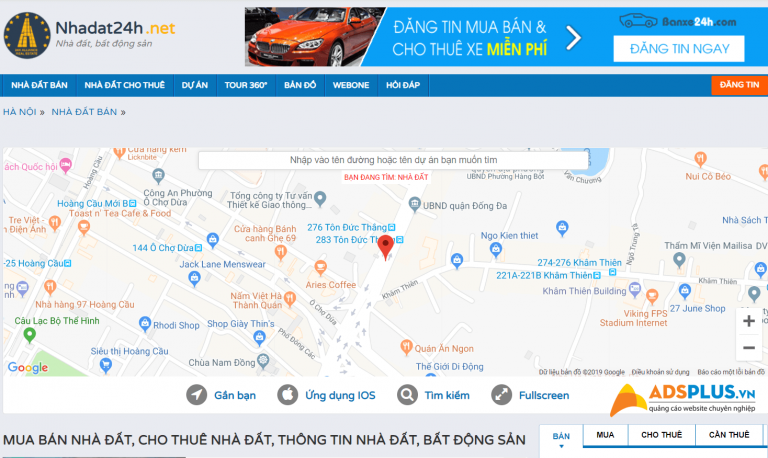Image resolution: width=768 pixels, height=458 pixels.
Task: Expand map with Fullscreen arrows icon
Action: [502, 395]
